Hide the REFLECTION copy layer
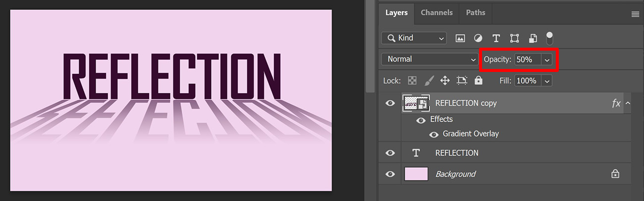Viewport: 644px width, 201px height. click(390, 103)
